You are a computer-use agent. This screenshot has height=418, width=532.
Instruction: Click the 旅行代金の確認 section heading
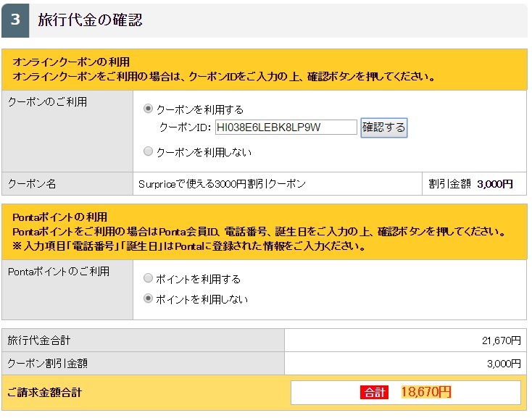[91, 20]
